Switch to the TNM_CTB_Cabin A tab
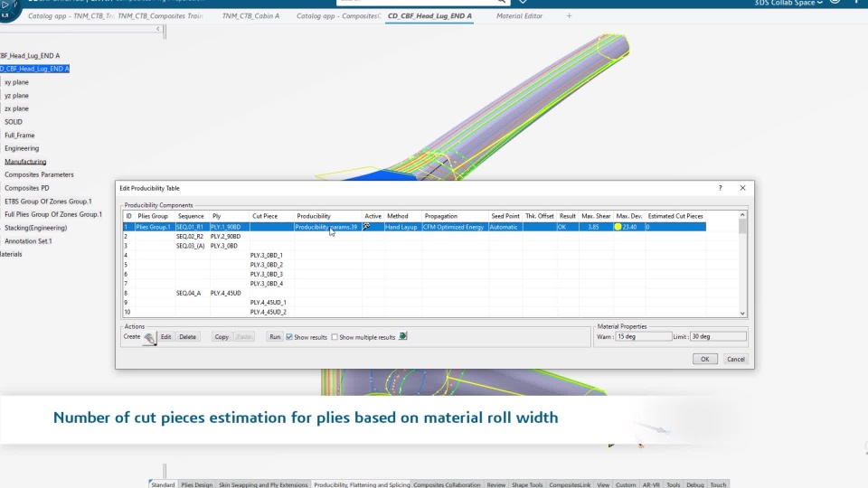Image resolution: width=868 pixels, height=488 pixels. 250,16
